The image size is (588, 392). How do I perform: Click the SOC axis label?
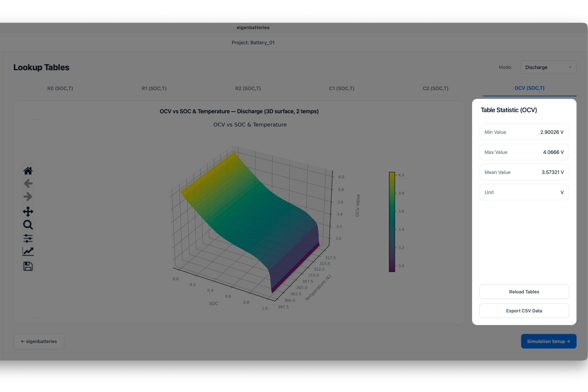point(213,304)
